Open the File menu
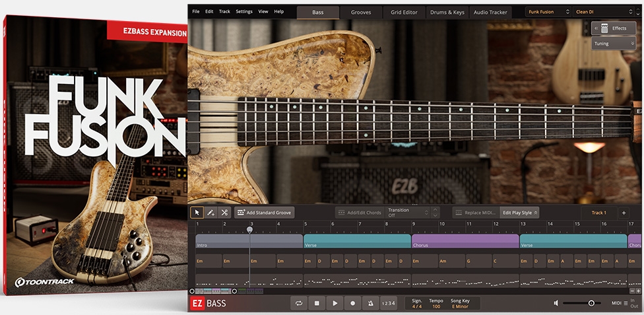 click(196, 11)
